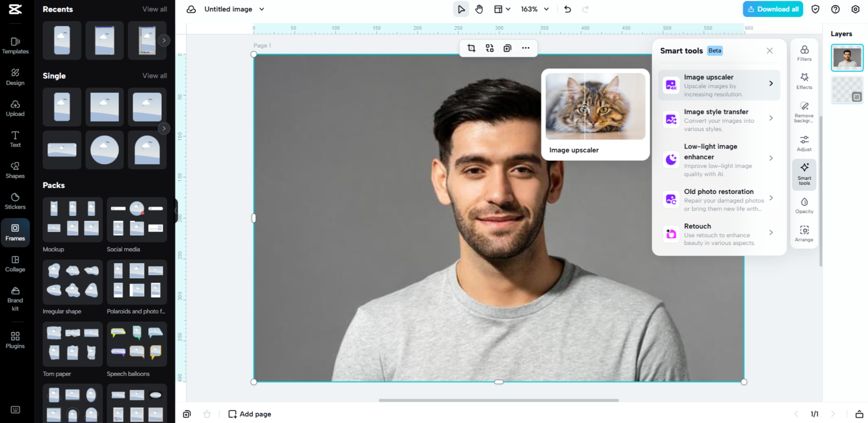Open the Remove background tool
The height and width of the screenshot is (423, 868).
(804, 112)
